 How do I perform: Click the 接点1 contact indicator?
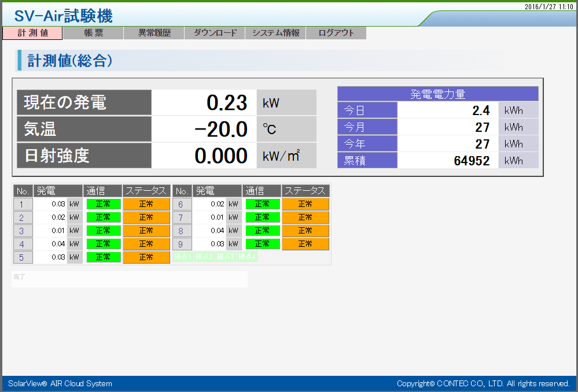(x=182, y=257)
